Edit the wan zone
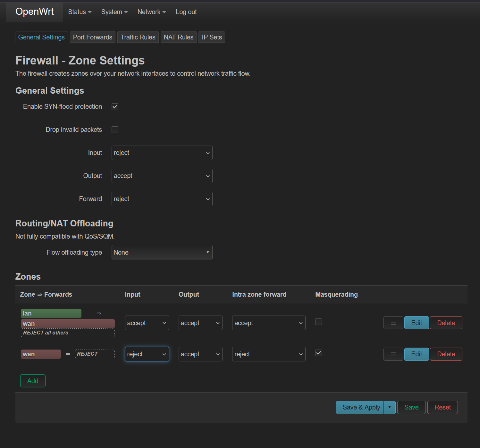Image resolution: width=480 pixels, height=448 pixels. point(417,354)
